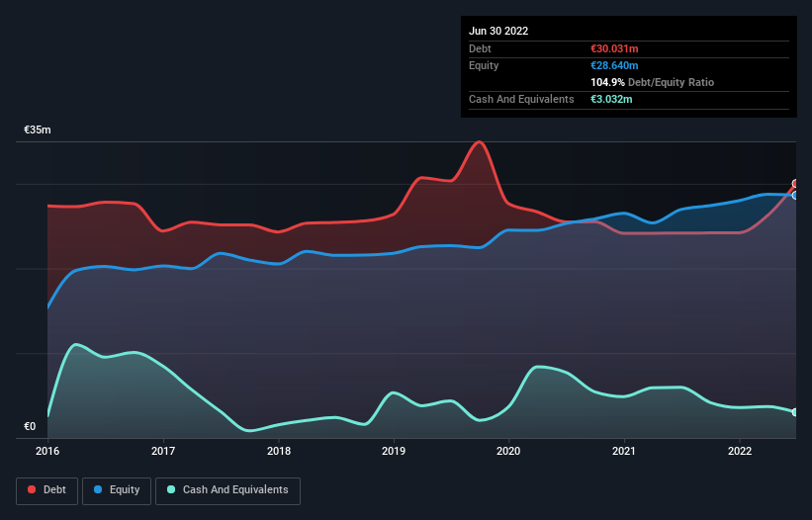Click the 2022 x-axis label
This screenshot has height=520, width=812.
740,451
